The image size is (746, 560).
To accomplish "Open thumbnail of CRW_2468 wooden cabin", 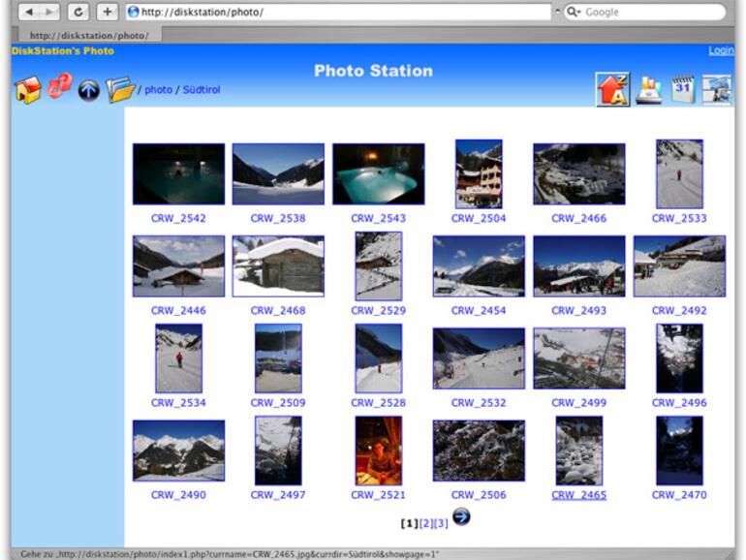I will pyautogui.click(x=278, y=266).
